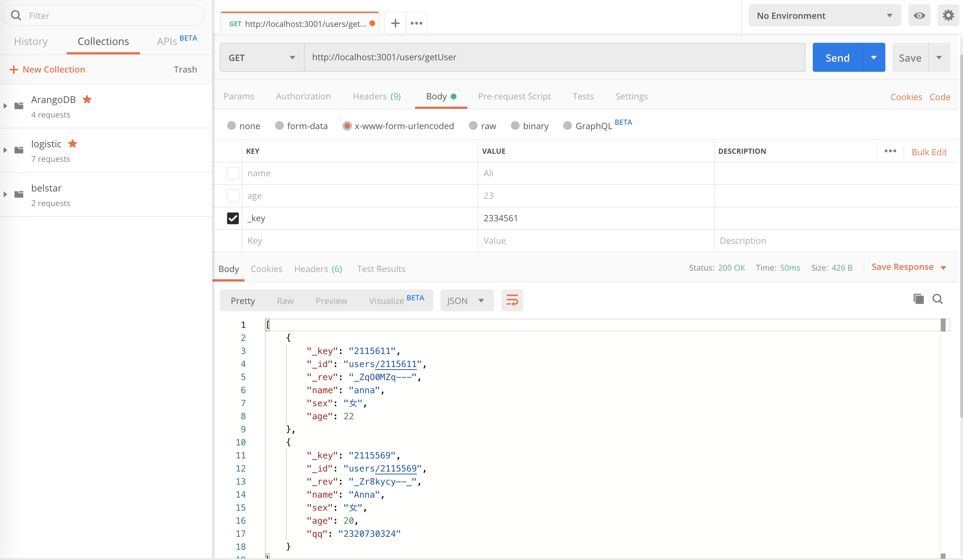Copy response body to clipboard icon
This screenshot has width=963, height=560.
tap(918, 299)
